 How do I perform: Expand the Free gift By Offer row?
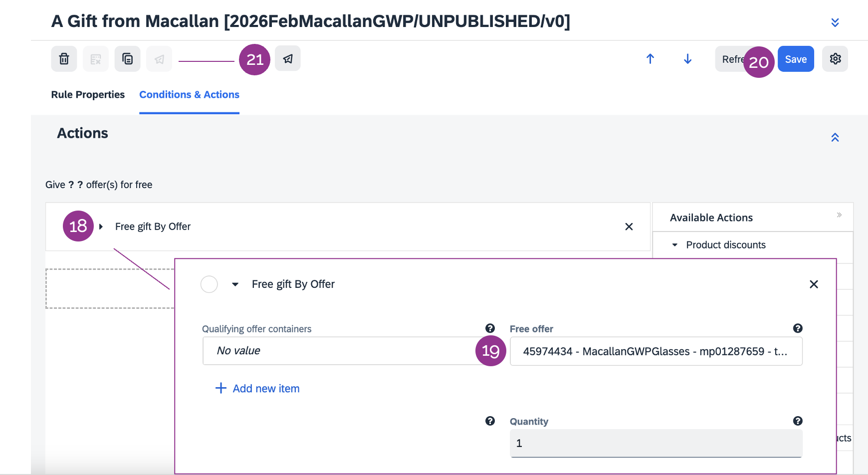pos(101,227)
